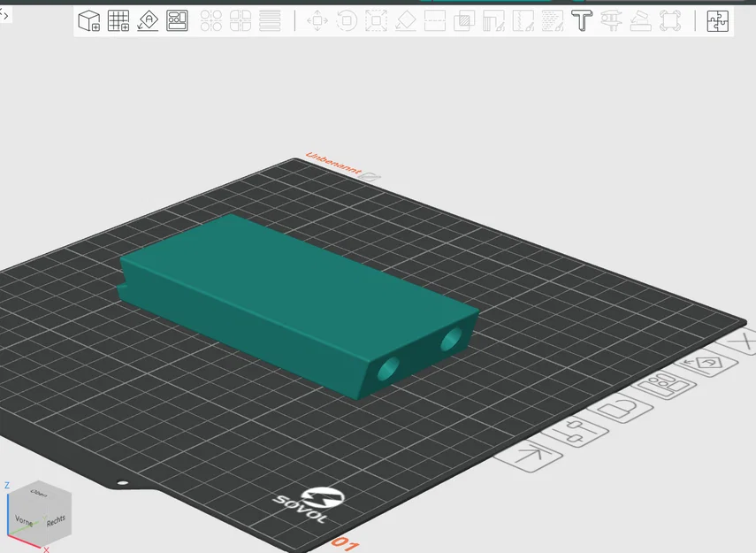756x553 pixels.
Task: Select the Text emboss T tool
Action: [582, 20]
